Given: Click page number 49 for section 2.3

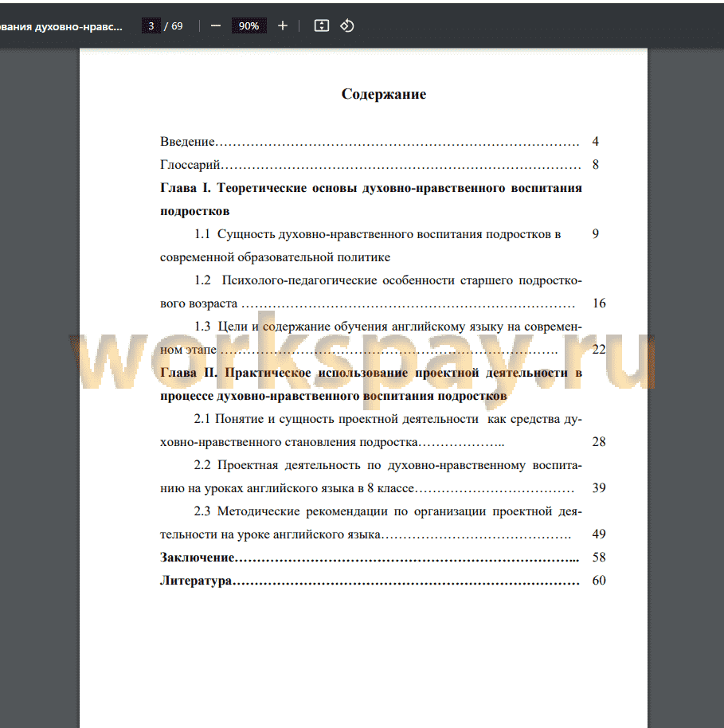Looking at the screenshot, I should [599, 534].
